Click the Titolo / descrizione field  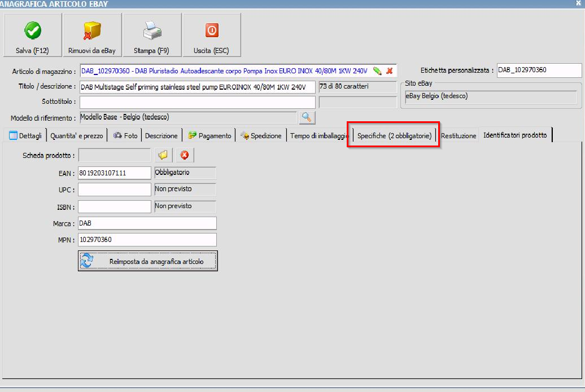click(x=198, y=87)
